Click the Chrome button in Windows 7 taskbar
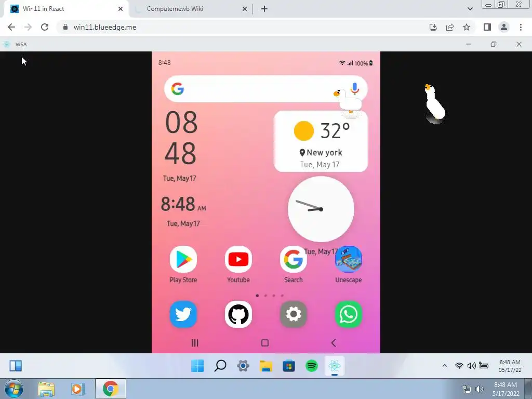The image size is (532, 399). (x=110, y=389)
